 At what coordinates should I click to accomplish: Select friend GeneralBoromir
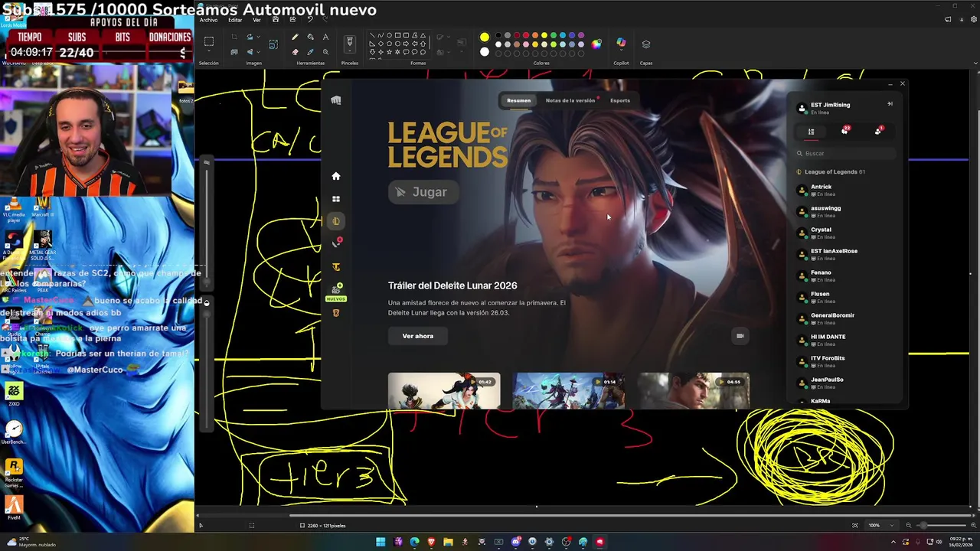click(x=845, y=318)
